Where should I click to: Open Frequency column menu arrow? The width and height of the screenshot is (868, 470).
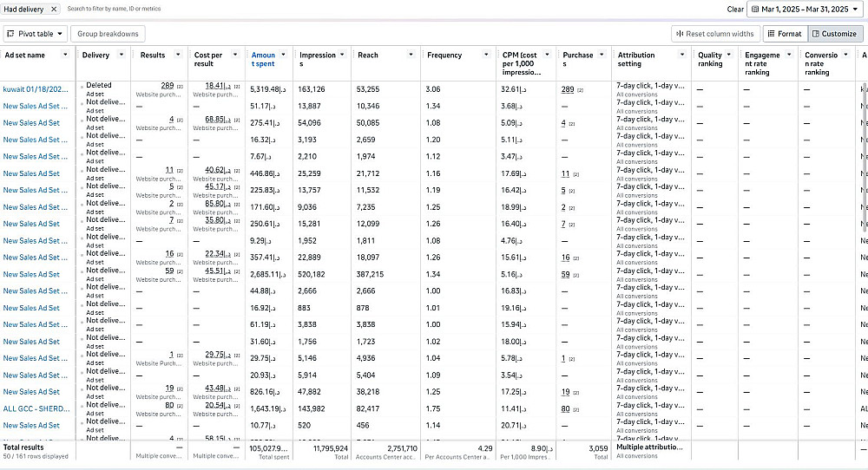point(486,54)
